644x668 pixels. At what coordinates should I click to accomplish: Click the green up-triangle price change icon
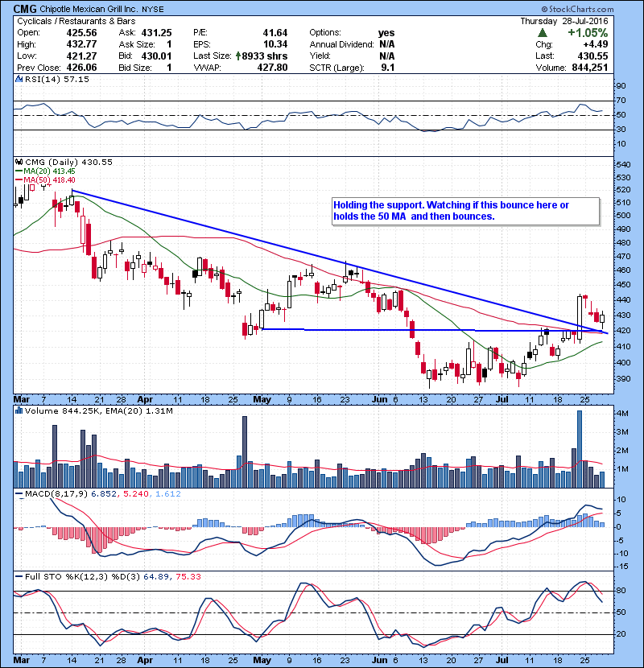542,33
